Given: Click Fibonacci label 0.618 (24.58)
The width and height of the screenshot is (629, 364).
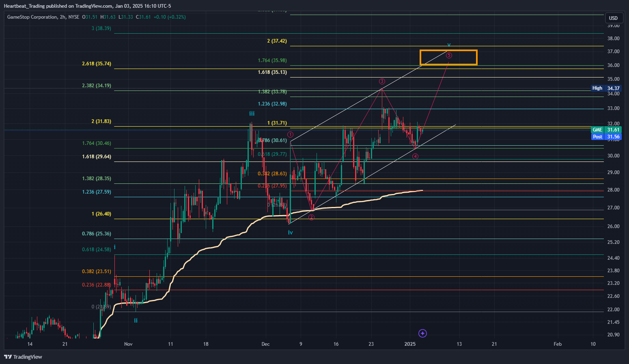Looking at the screenshot, I should (97, 250).
